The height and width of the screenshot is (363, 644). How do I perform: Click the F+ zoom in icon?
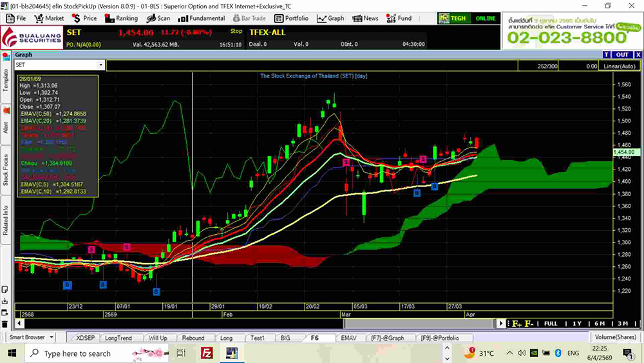pos(516,323)
